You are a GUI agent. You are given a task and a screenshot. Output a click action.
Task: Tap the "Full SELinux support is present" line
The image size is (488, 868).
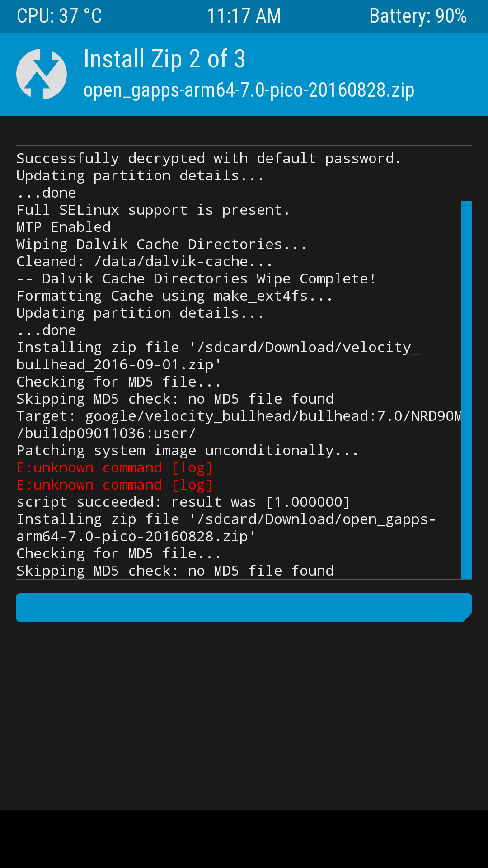(x=153, y=210)
